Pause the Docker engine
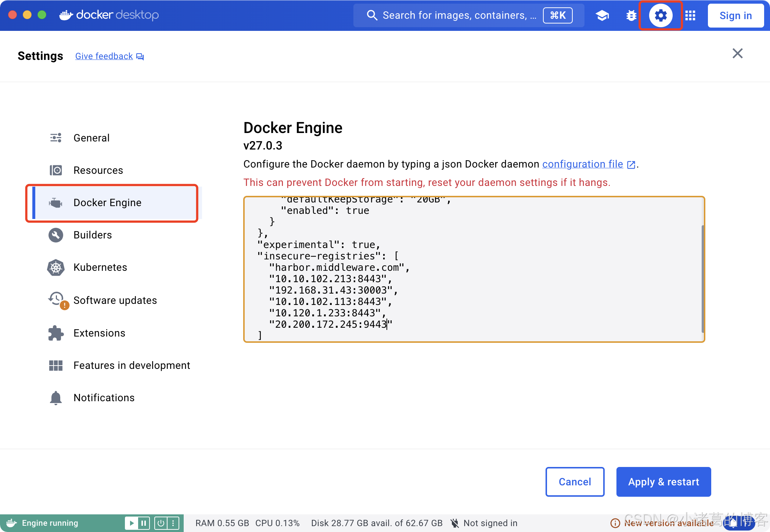The height and width of the screenshot is (532, 770). (144, 523)
